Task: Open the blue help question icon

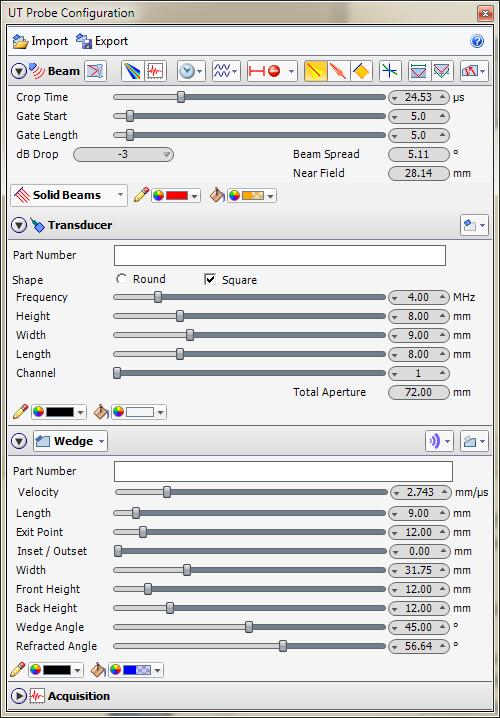Action: (477, 42)
